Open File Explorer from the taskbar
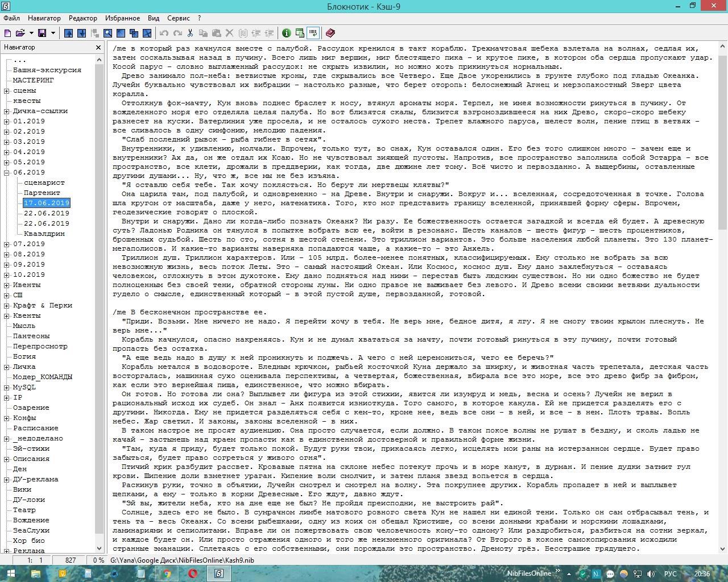Image resolution: width=728 pixels, height=582 pixels. tap(36, 573)
